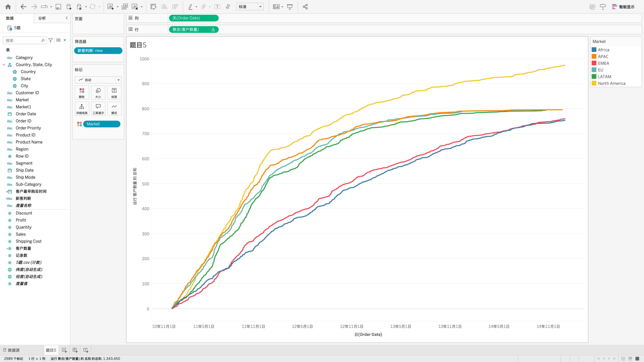Click the show mark labels icon
This screenshot has height=362, width=644.
click(217, 7)
